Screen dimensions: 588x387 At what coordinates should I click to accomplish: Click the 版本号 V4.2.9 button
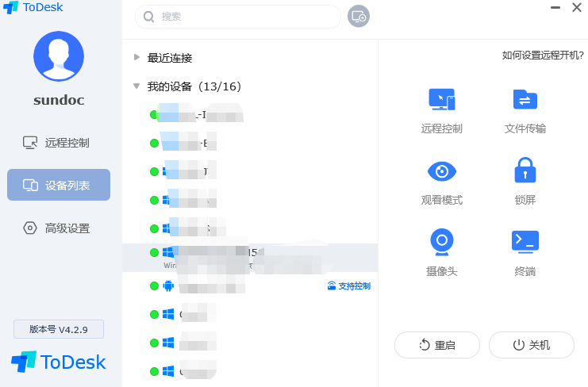pos(59,329)
